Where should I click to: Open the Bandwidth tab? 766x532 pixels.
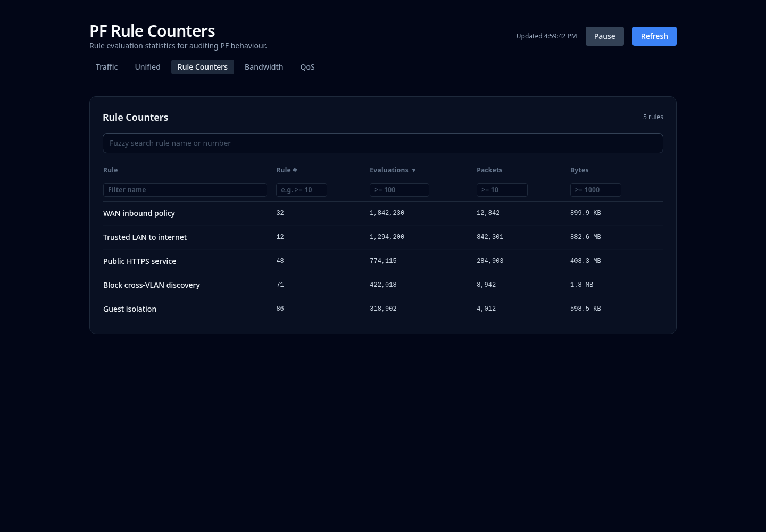[x=264, y=67]
